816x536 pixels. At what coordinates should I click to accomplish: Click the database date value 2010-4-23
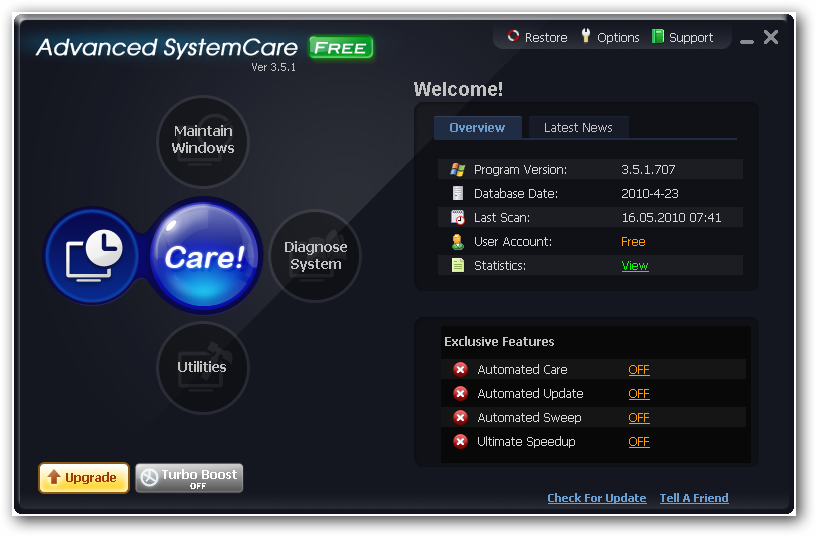pos(649,194)
